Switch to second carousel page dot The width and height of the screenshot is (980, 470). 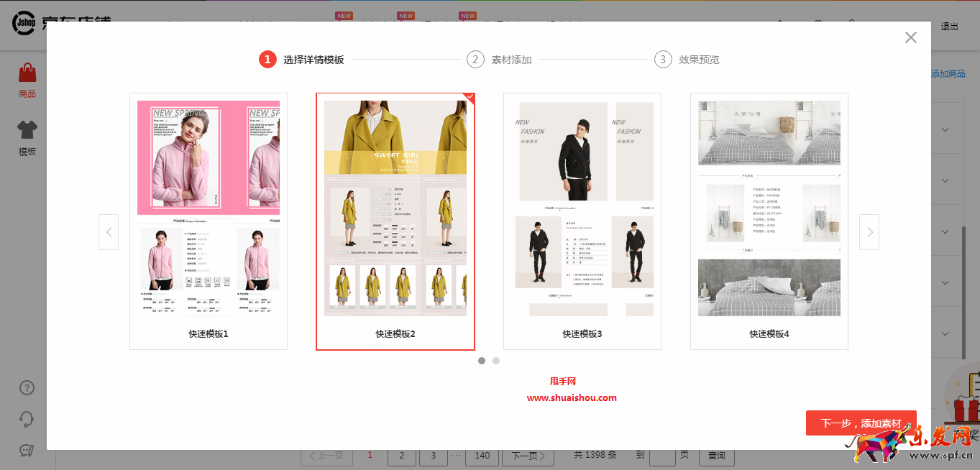[496, 361]
